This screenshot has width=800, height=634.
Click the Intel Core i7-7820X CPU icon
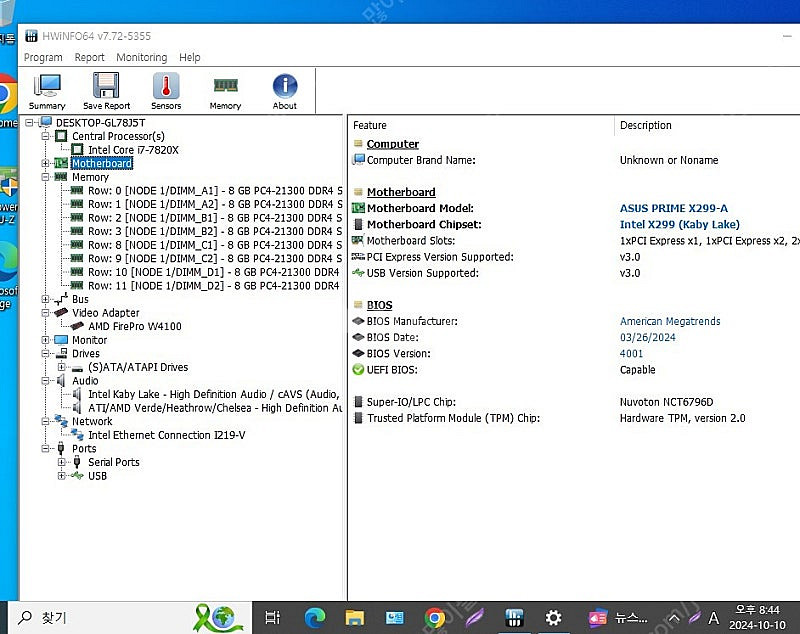(x=77, y=150)
